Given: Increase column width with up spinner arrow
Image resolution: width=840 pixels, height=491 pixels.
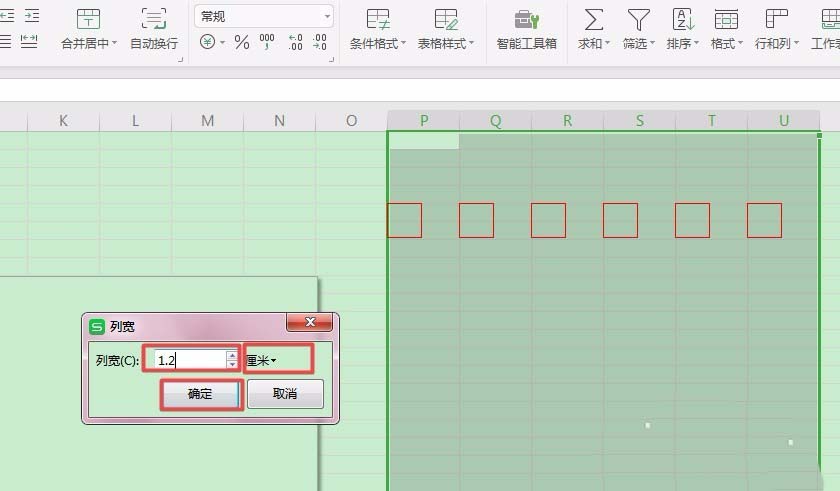Looking at the screenshot, I should 233,354.
